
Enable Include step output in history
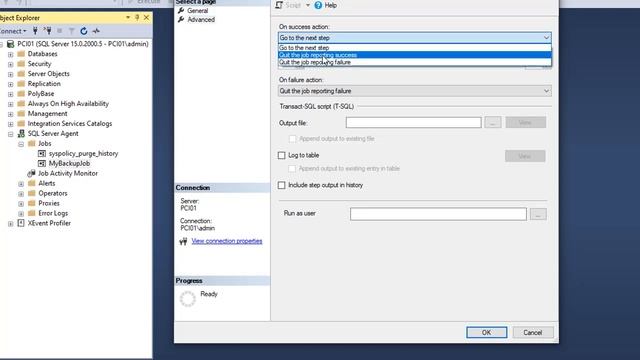point(282,185)
